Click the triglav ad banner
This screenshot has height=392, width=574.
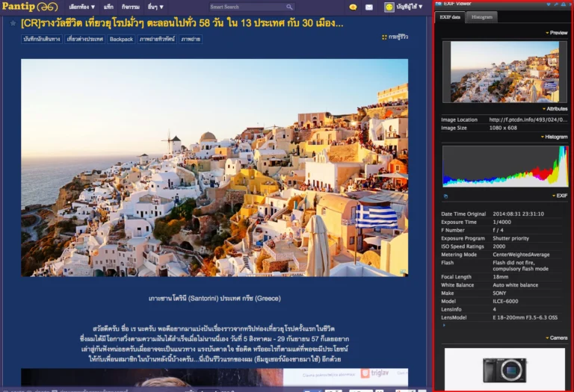pyautogui.click(x=345, y=377)
